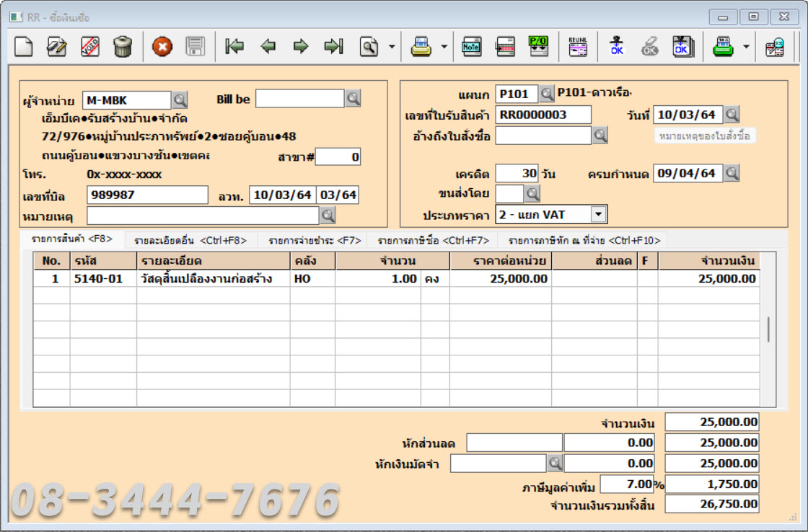Image resolution: width=808 pixels, height=532 pixels.
Task: Click the วันที่ date field 10/03/64
Action: [688, 115]
